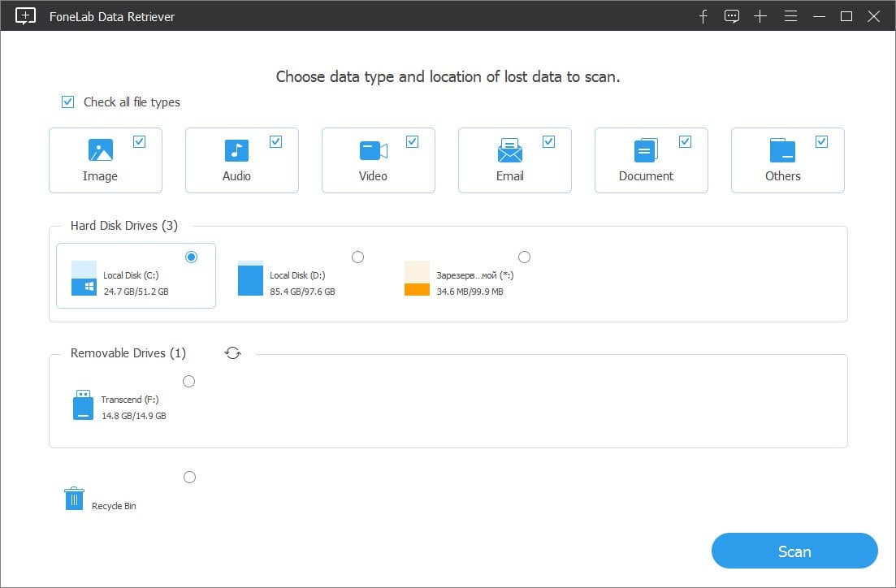Uncheck the Check all file types checkbox
896x588 pixels.
68,102
